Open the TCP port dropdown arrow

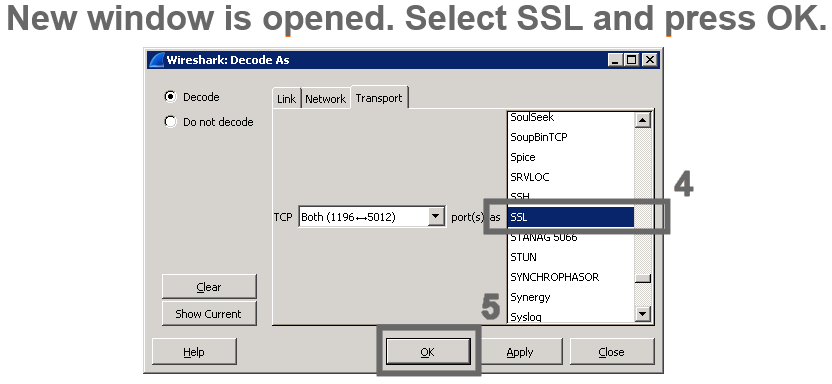(436, 216)
